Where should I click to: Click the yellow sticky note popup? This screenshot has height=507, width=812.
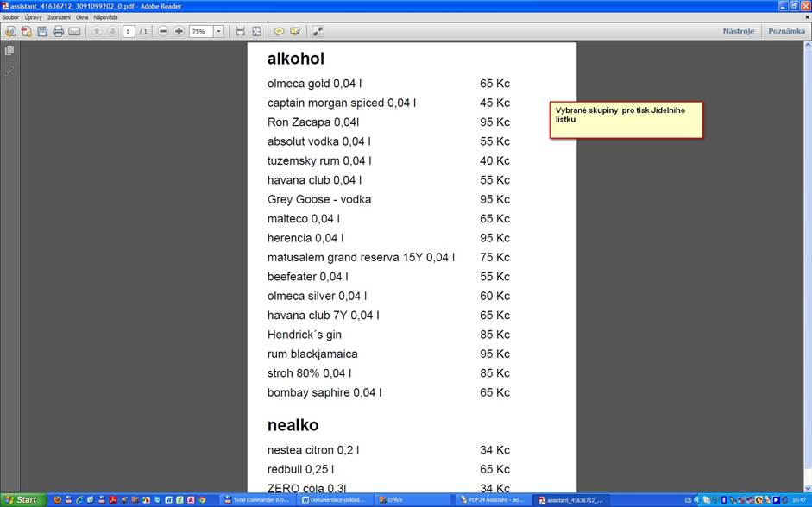click(x=626, y=120)
